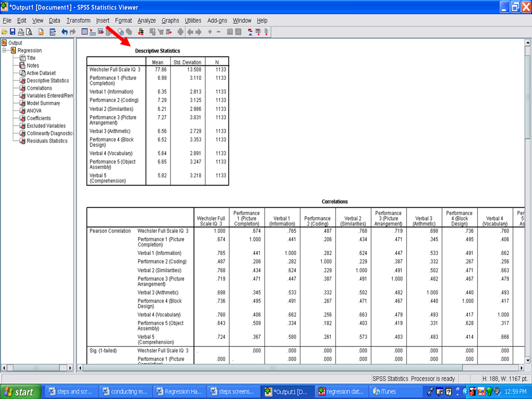The image size is (532, 399).
Task: Select Model Summary in the outline tree
Action: 43,103
